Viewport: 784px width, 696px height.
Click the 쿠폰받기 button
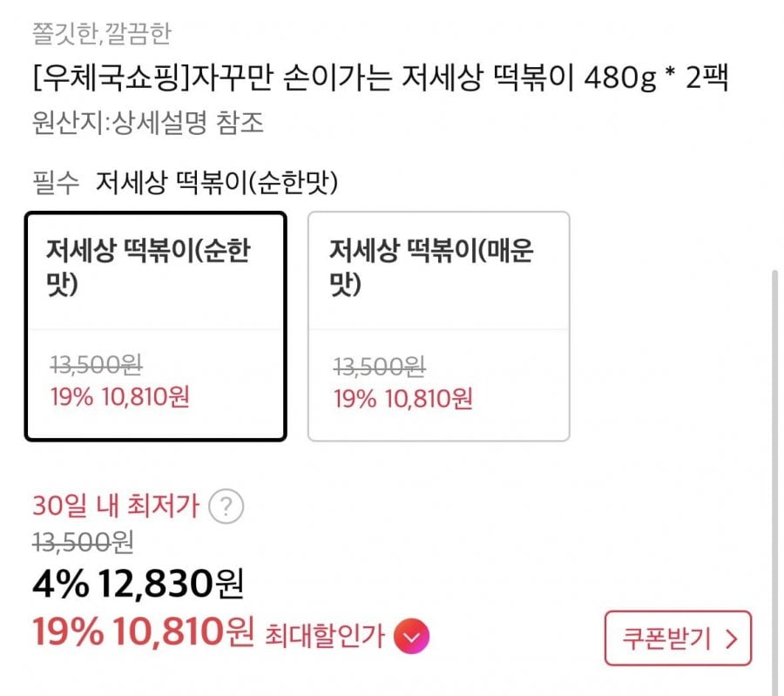tap(678, 639)
